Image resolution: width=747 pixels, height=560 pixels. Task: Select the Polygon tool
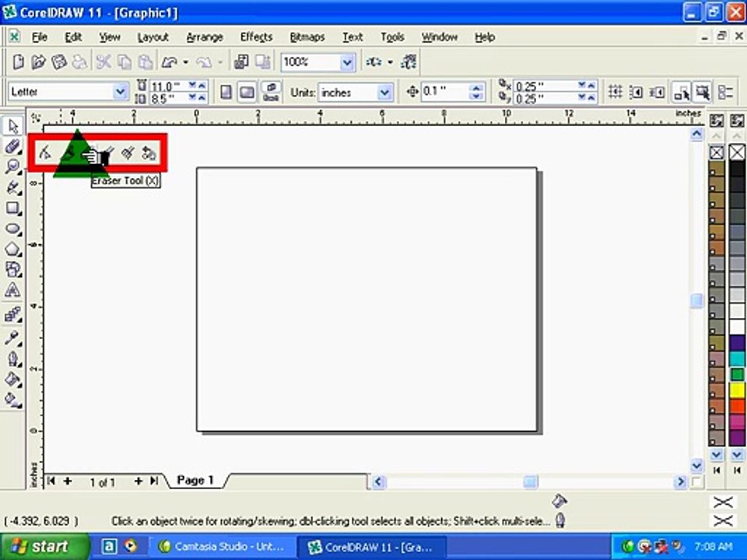(13, 249)
